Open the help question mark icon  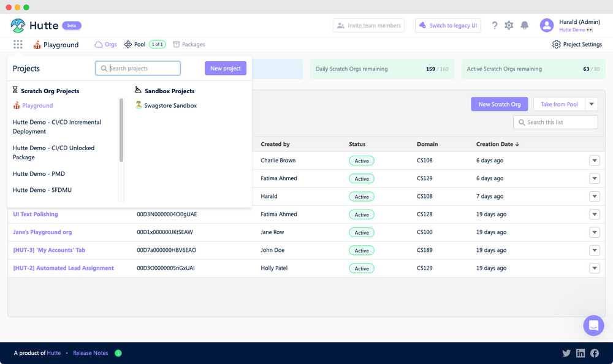click(495, 25)
